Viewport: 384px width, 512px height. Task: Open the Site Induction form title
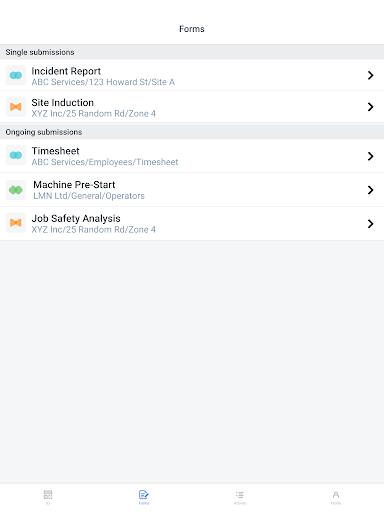pos(63,103)
